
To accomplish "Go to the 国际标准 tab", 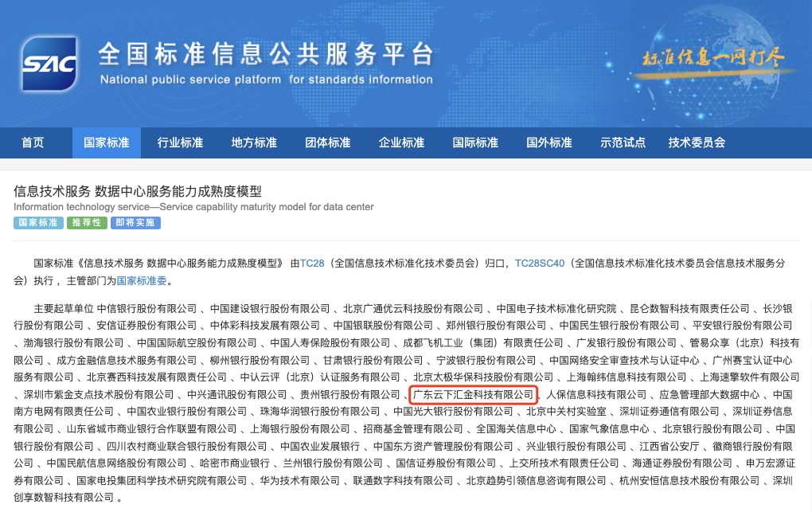I will coord(475,143).
